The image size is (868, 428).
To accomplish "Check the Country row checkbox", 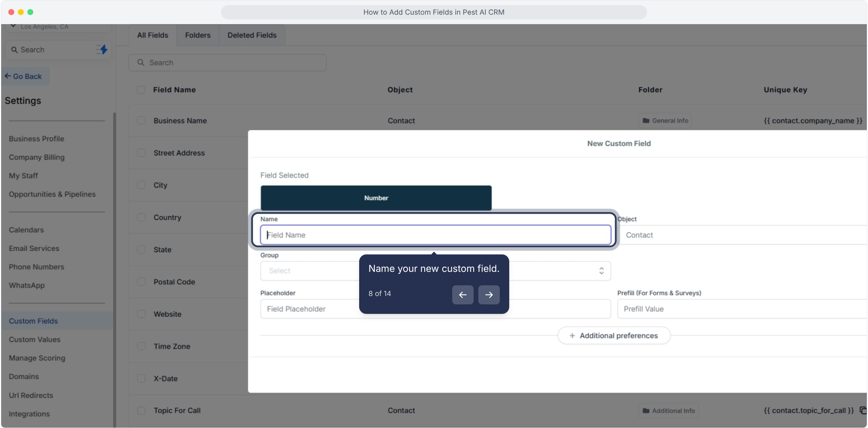I will point(141,217).
